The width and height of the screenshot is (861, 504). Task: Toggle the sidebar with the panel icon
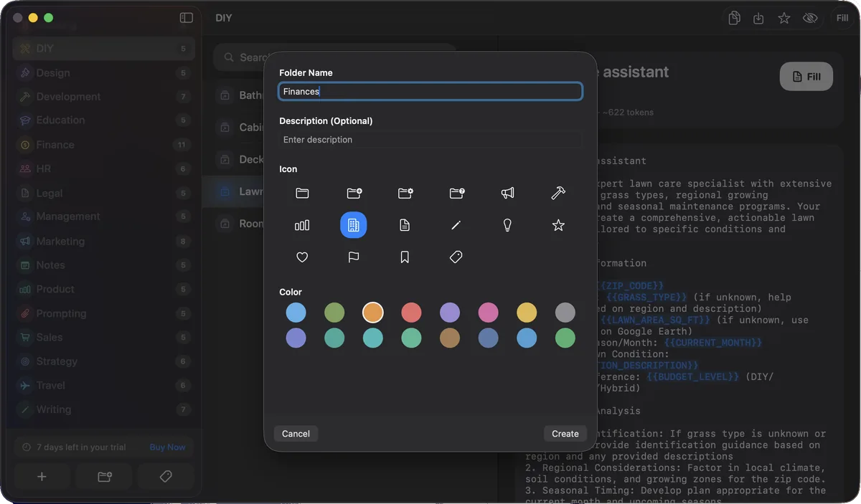click(187, 18)
